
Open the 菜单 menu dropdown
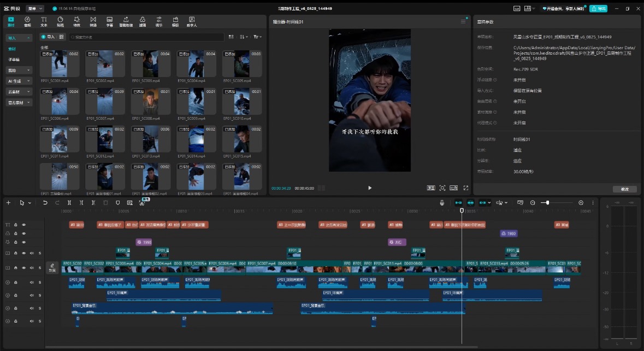(x=35, y=8)
